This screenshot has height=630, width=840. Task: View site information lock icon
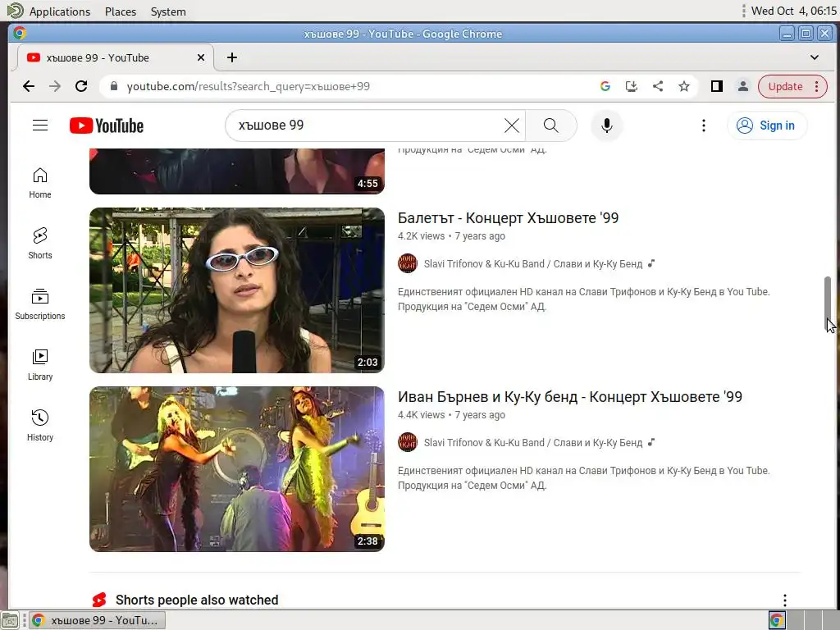pos(113,86)
